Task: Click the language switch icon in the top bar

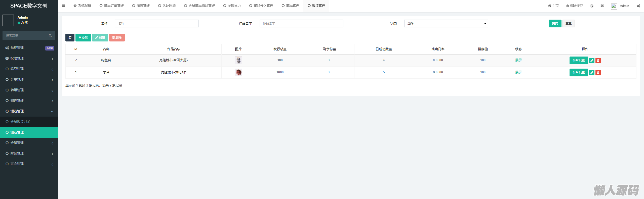Action: click(592, 6)
